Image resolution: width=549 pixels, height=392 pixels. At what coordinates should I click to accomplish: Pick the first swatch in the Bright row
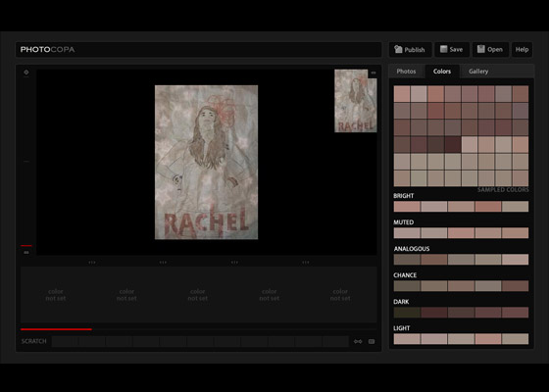coord(407,207)
